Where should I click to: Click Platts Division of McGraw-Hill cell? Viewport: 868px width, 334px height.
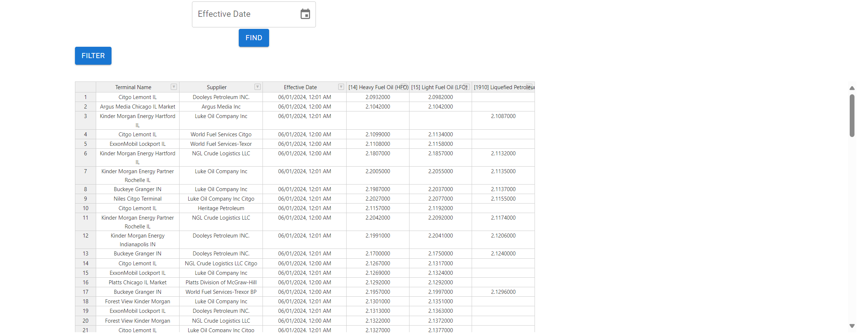pyautogui.click(x=221, y=282)
